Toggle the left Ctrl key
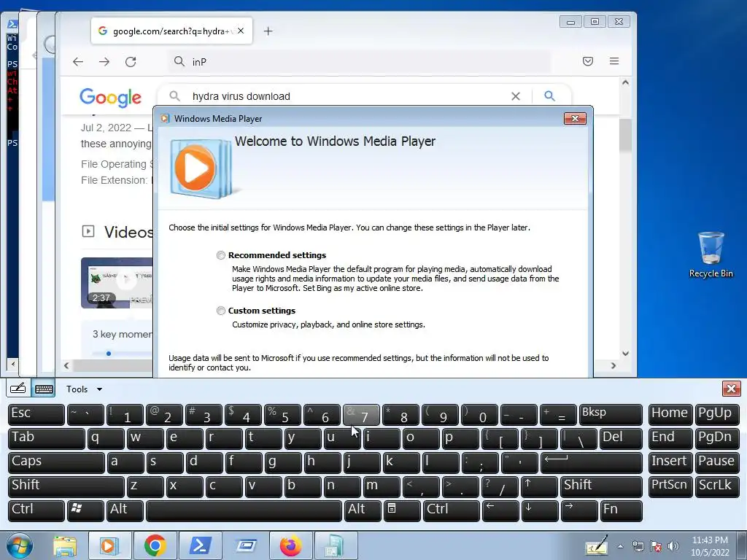The image size is (747, 560). (x=36, y=510)
